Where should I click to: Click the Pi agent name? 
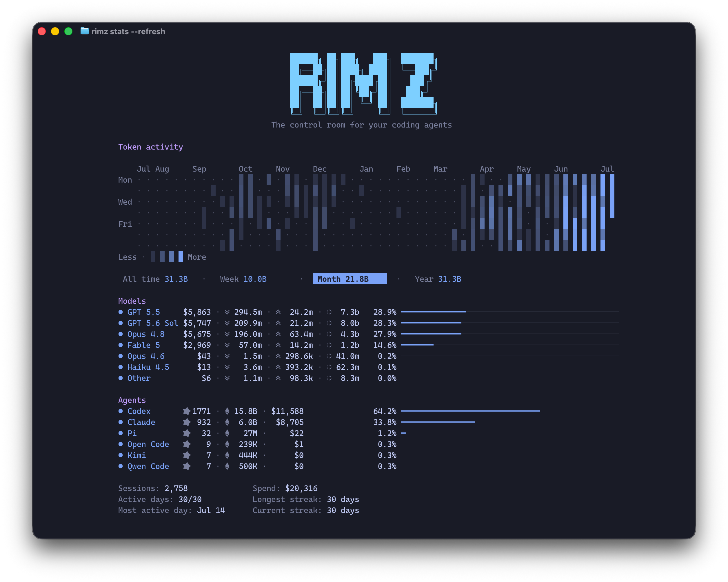click(x=132, y=433)
